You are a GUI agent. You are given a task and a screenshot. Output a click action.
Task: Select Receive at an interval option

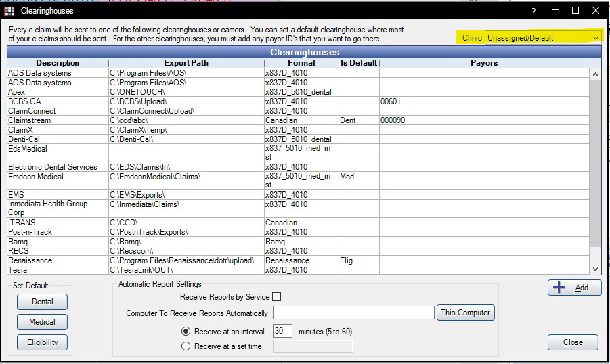tap(186, 332)
